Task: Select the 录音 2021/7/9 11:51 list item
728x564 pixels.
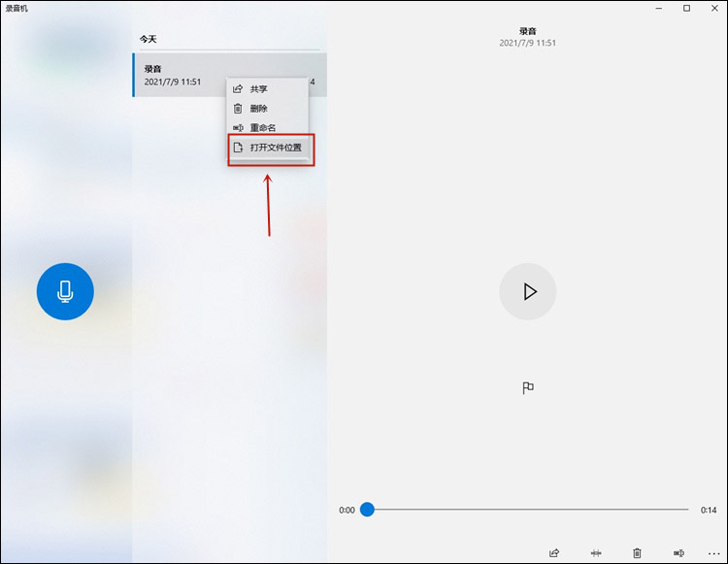Action: click(230, 75)
